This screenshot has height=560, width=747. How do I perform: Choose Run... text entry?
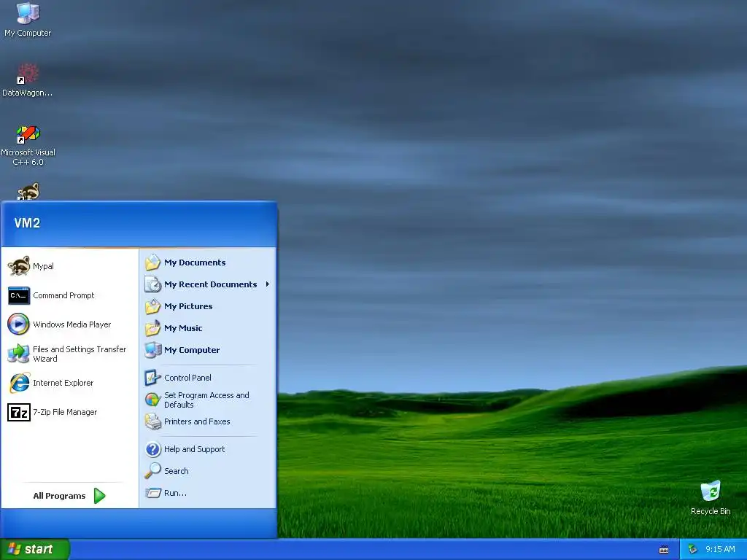[175, 493]
